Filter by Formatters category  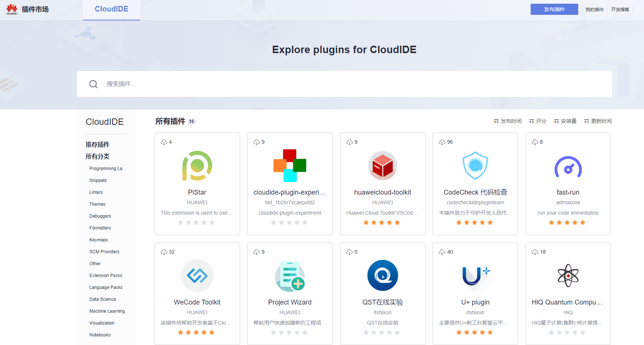click(x=100, y=228)
